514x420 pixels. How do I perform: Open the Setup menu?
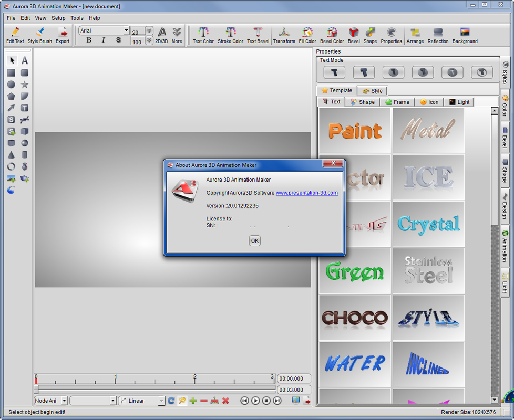coord(58,18)
